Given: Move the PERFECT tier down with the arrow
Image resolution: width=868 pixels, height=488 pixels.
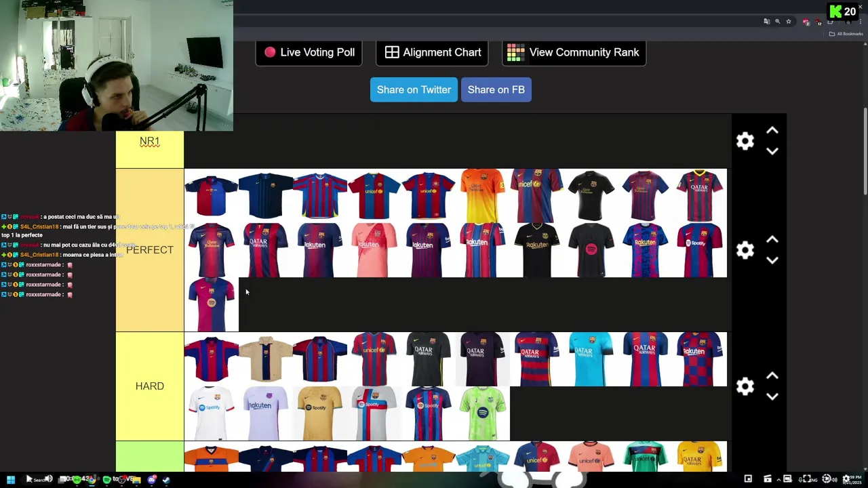Looking at the screenshot, I should [772, 260].
